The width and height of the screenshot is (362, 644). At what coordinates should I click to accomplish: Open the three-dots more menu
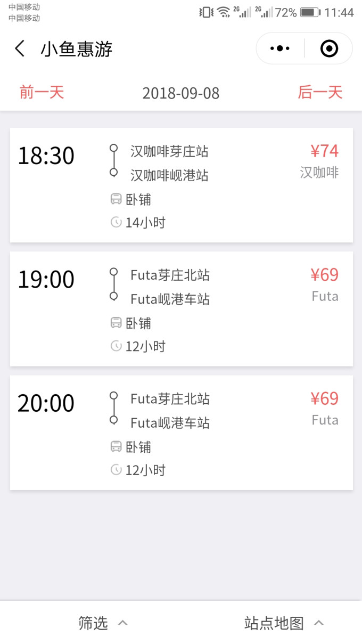coord(280,48)
